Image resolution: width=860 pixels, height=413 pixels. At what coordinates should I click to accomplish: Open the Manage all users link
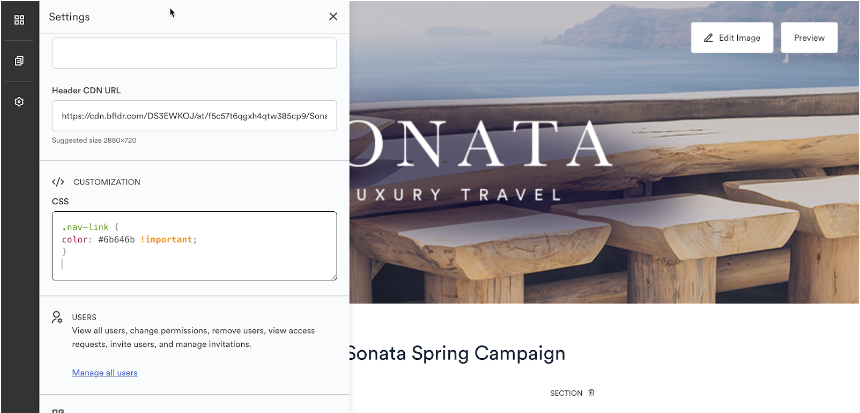click(x=105, y=373)
